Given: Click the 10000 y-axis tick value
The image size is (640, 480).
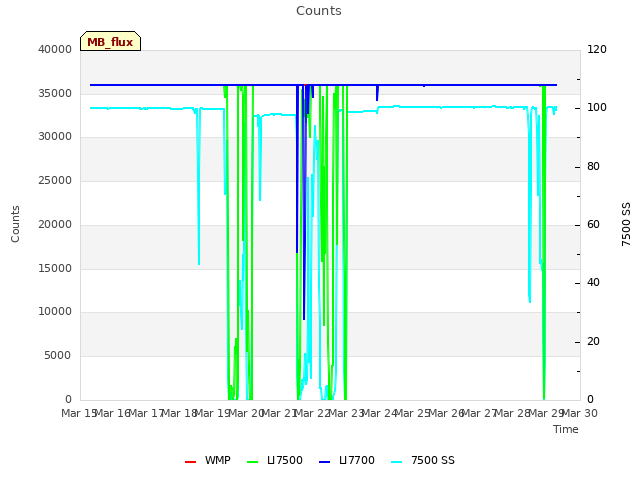Looking at the screenshot, I should 55,312.
